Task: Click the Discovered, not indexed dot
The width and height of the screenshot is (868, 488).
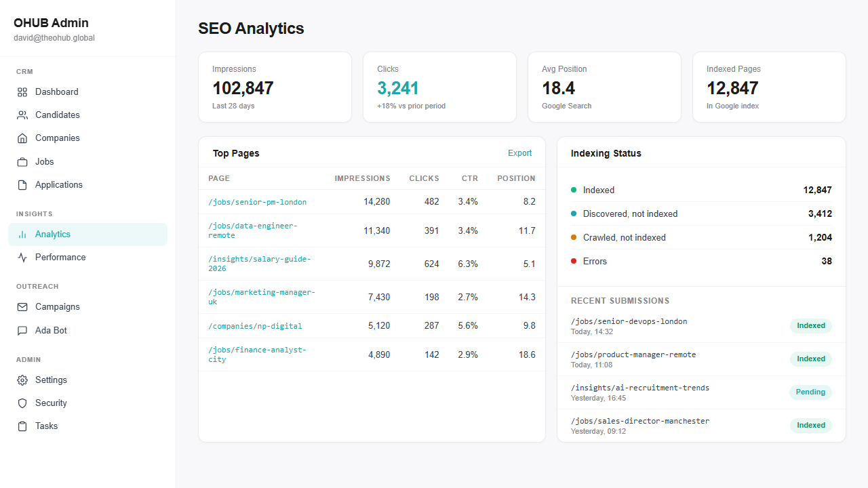Action: [x=574, y=213]
